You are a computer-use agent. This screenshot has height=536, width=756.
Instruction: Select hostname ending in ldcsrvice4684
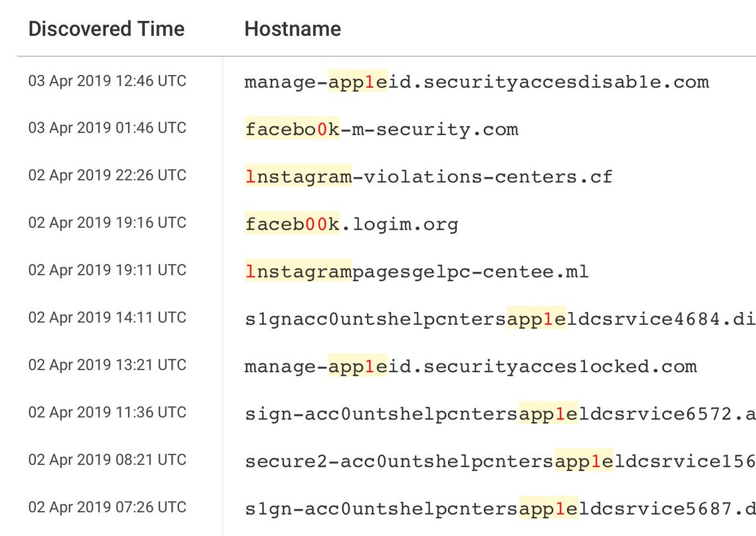(x=500, y=319)
